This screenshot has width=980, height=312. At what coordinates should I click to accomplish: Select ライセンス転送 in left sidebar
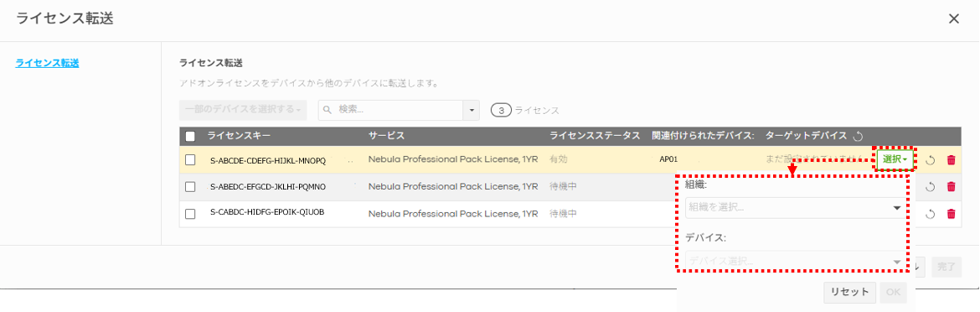coord(47,63)
